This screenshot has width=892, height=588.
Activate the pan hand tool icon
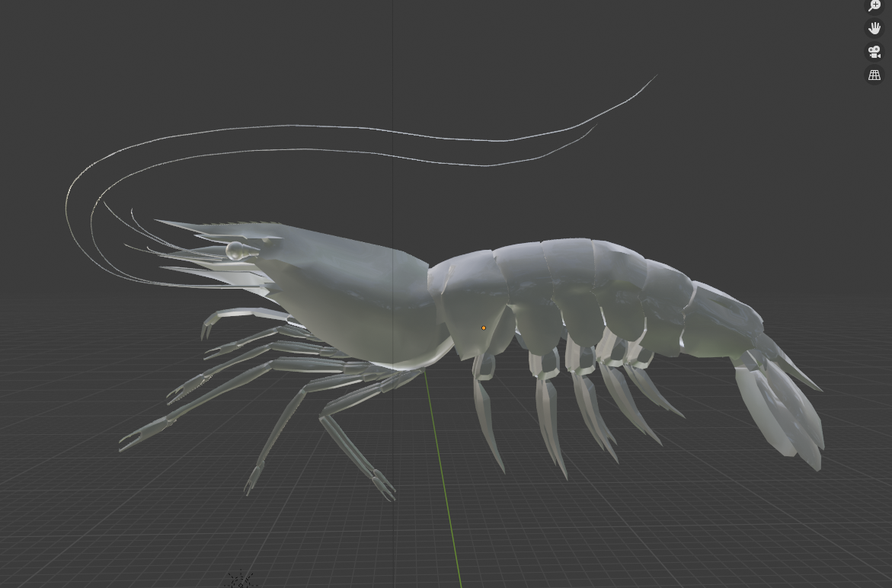(874, 28)
